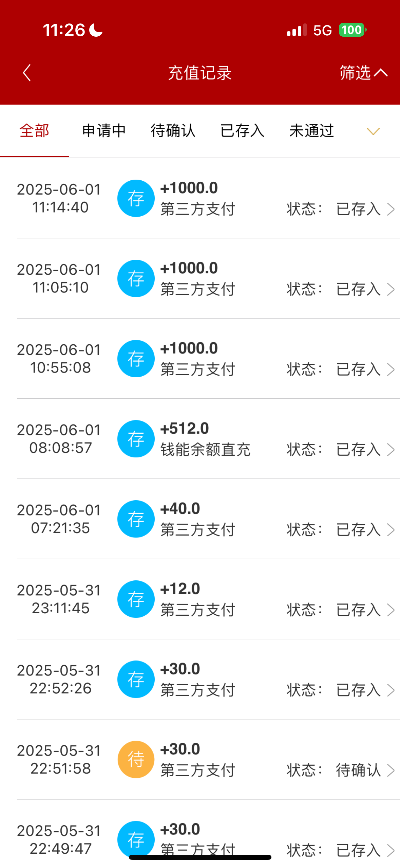The width and height of the screenshot is (400, 868).
Task: Tap the 存 icon beside +512.0 entry
Action: point(136,439)
